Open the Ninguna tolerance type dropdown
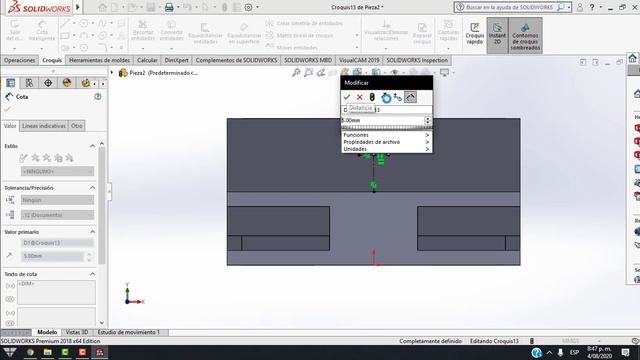The height and width of the screenshot is (360, 640). [57, 200]
